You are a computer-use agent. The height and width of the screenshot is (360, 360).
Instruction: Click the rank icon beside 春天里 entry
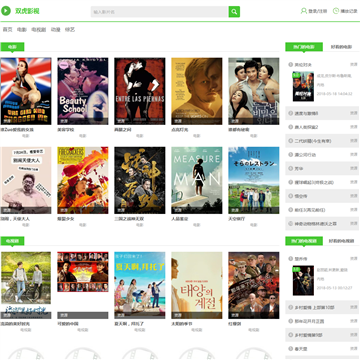click(291, 349)
